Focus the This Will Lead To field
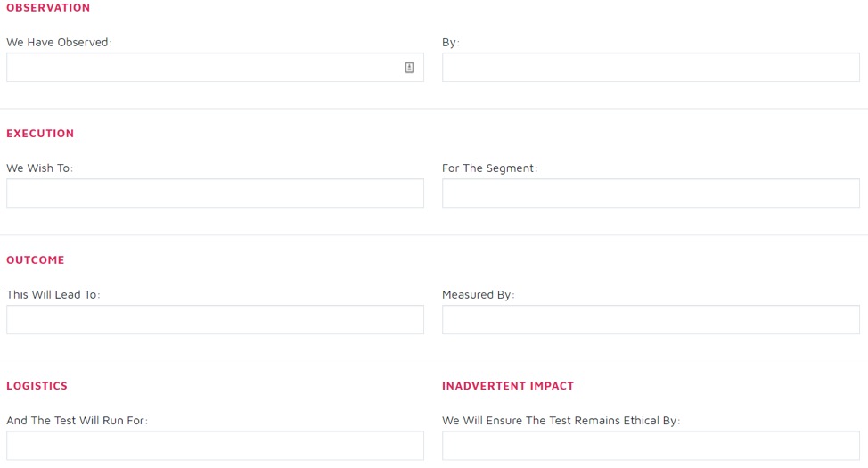The width and height of the screenshot is (868, 468). [216, 319]
